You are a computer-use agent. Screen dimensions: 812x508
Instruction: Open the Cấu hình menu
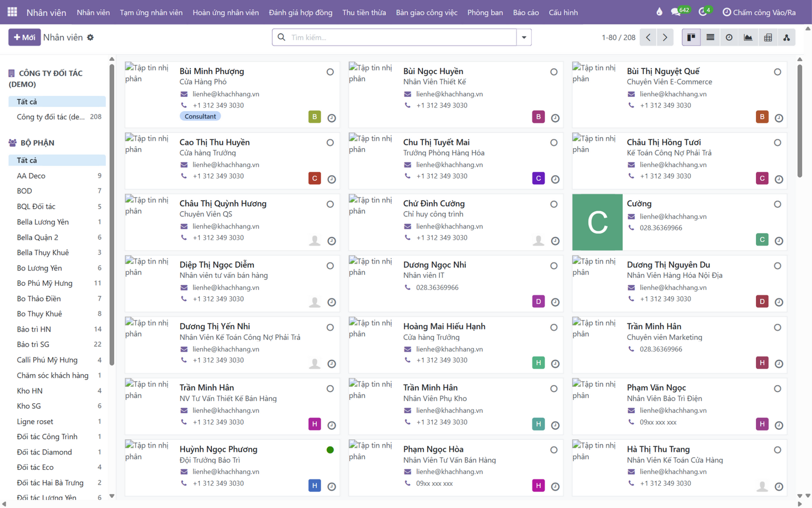(563, 12)
